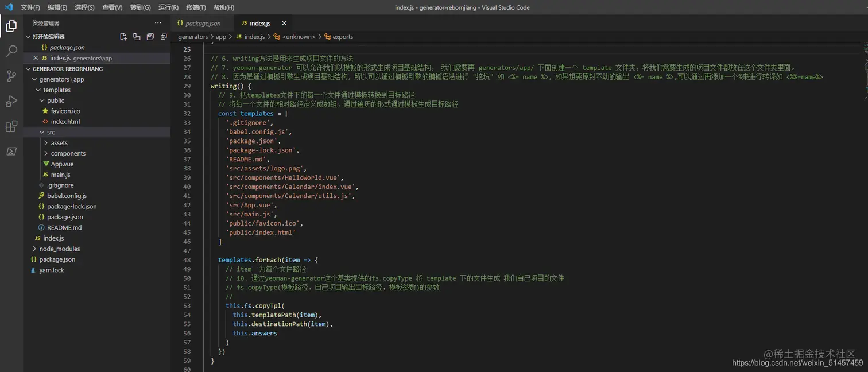Open package-lock.json in the file tree
The height and width of the screenshot is (372, 868).
(x=72, y=207)
